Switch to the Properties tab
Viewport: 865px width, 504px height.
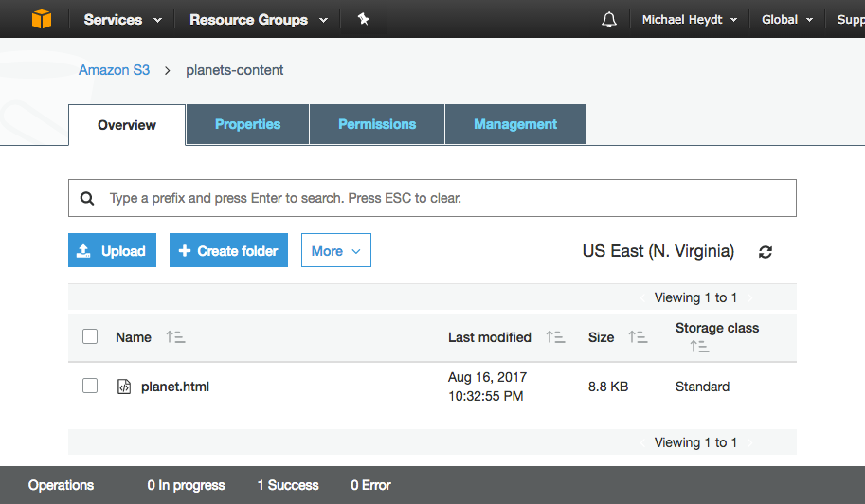click(247, 124)
